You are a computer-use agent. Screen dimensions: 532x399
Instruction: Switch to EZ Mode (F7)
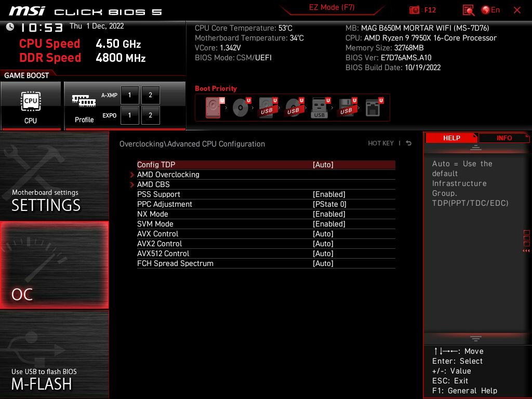(332, 7)
